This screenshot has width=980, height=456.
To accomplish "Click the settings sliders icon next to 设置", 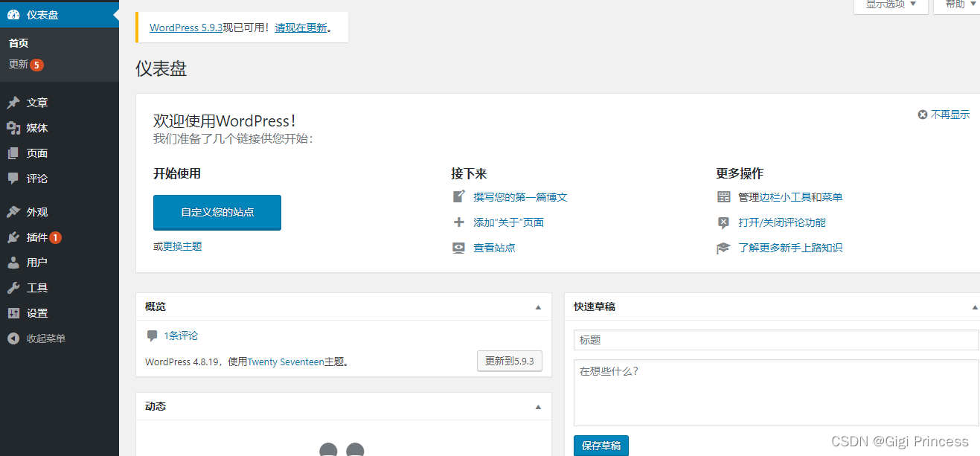I will tap(13, 313).
